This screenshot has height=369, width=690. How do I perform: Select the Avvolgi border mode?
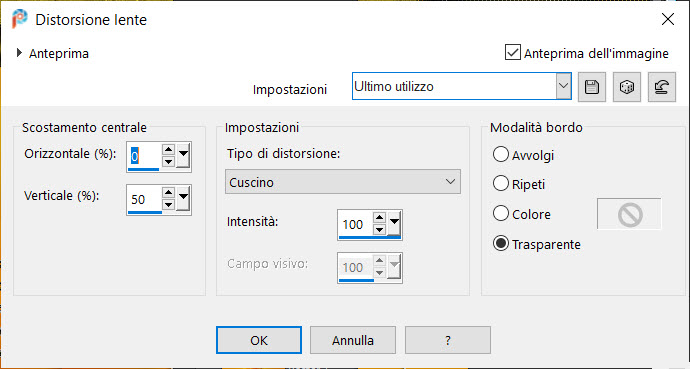click(x=501, y=154)
